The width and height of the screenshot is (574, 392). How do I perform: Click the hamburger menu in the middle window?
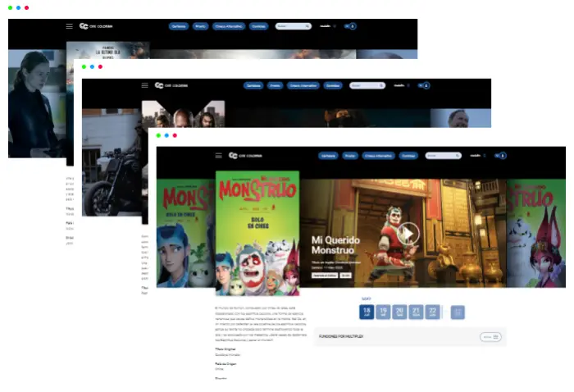pos(145,85)
